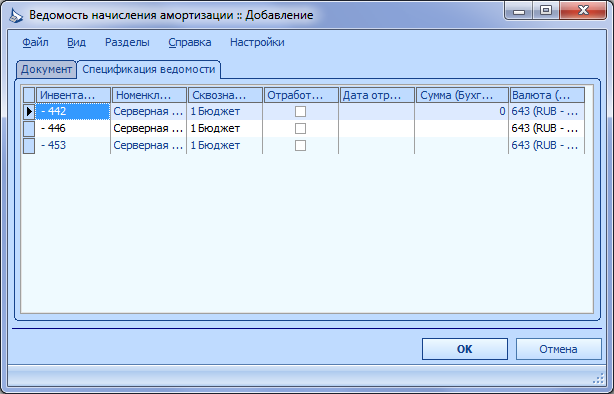This screenshot has height=394, width=614.
Task: Maximize the Ведомость начисления амортизации window
Action: click(x=546, y=11)
